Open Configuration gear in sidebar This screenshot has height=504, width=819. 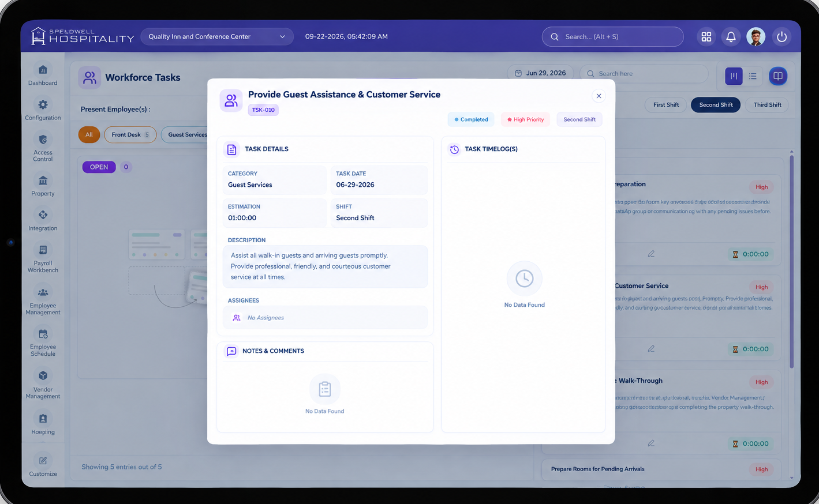point(43,110)
